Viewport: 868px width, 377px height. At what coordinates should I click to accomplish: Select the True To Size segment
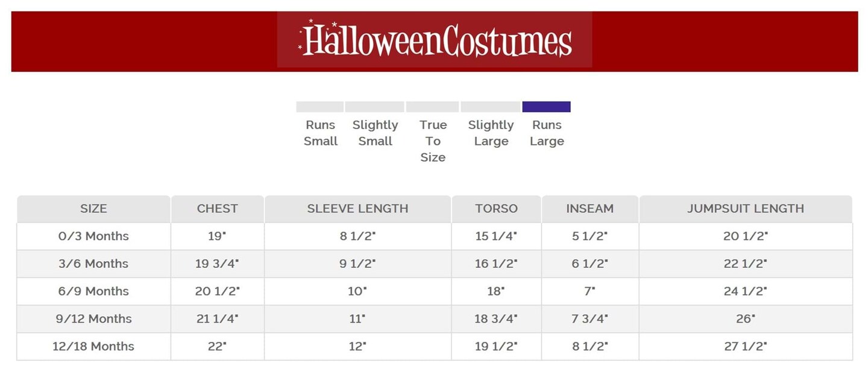coord(432,107)
